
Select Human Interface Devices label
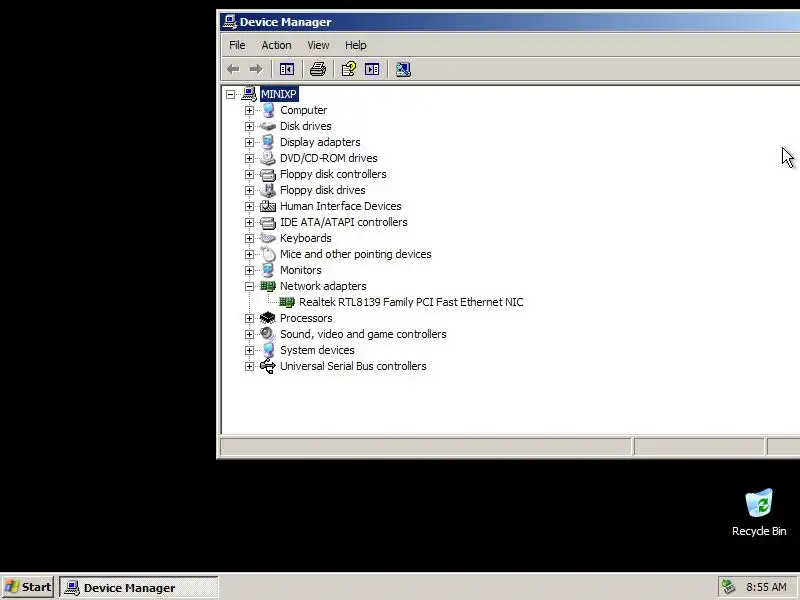pos(341,206)
